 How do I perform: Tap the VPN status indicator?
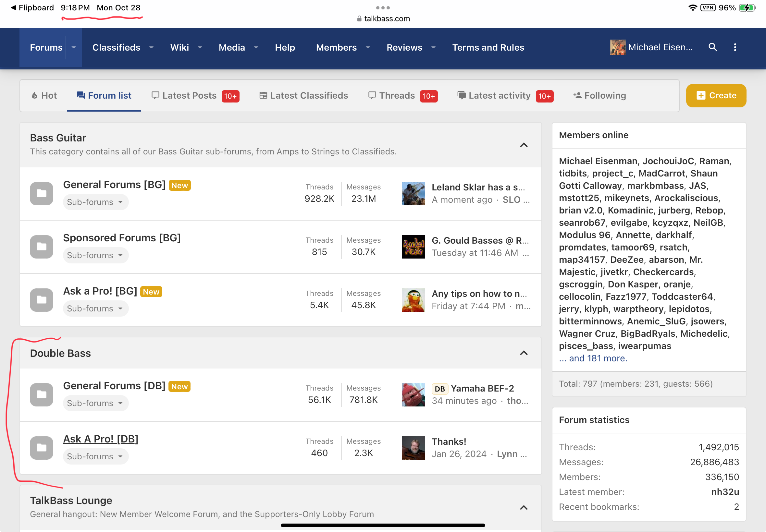[x=708, y=8]
